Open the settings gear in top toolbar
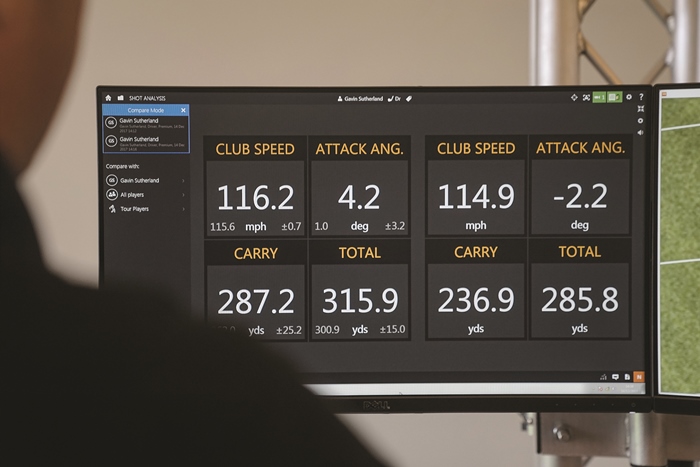 click(629, 97)
